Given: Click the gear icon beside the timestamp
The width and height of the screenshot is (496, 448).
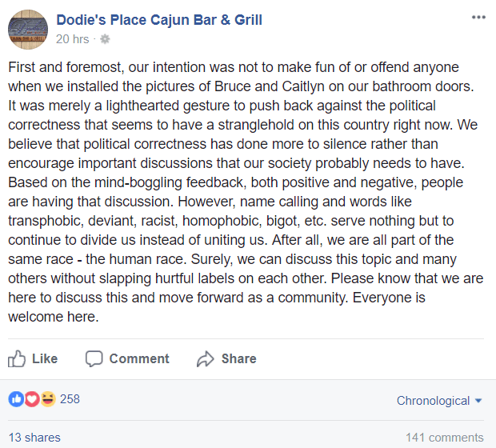Looking at the screenshot, I should [105, 38].
